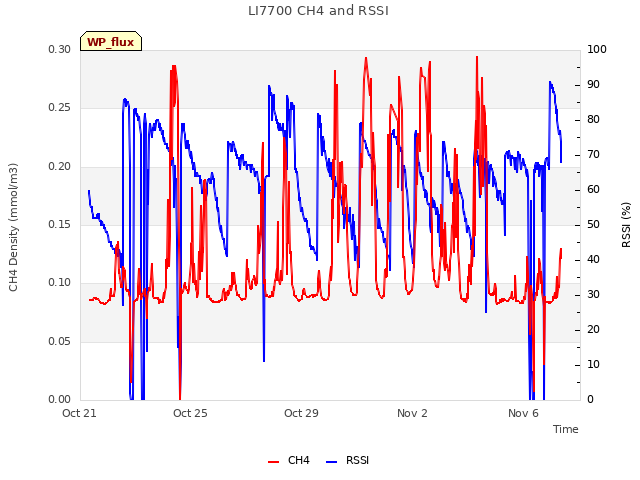Toggle the RSSI legend entry

click(347, 460)
